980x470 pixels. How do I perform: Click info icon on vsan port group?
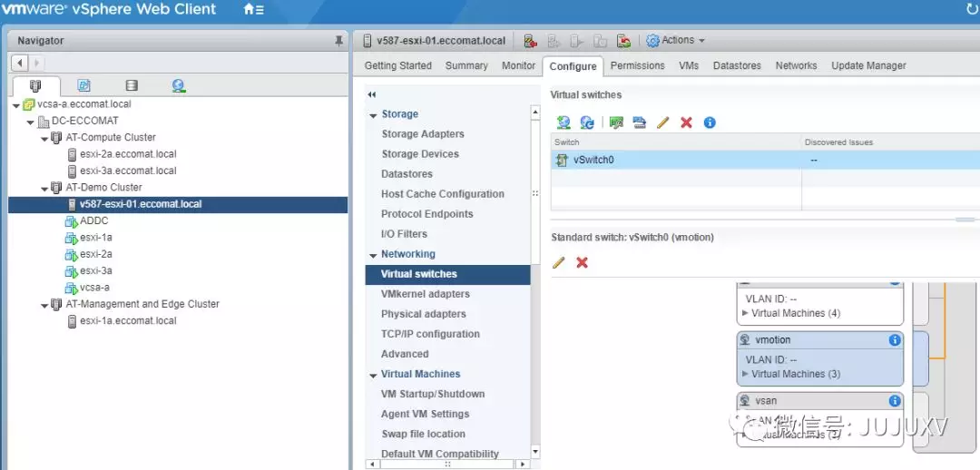point(895,401)
